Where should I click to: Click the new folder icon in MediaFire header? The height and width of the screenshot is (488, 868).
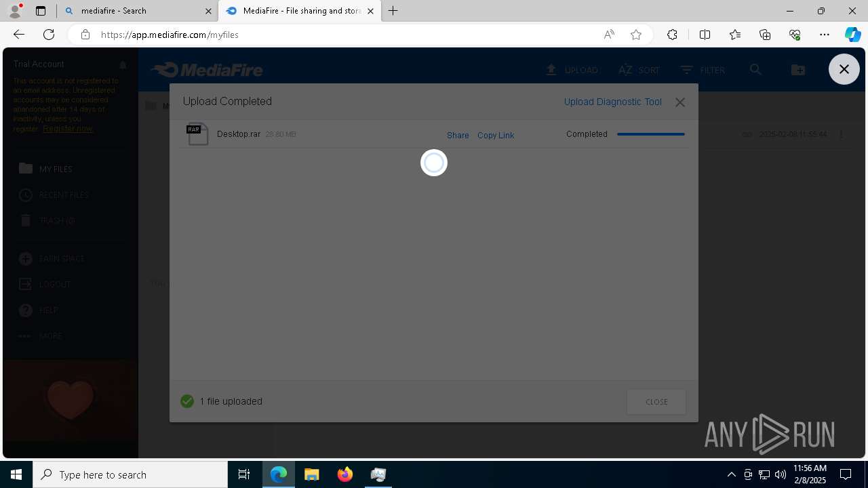[798, 70]
